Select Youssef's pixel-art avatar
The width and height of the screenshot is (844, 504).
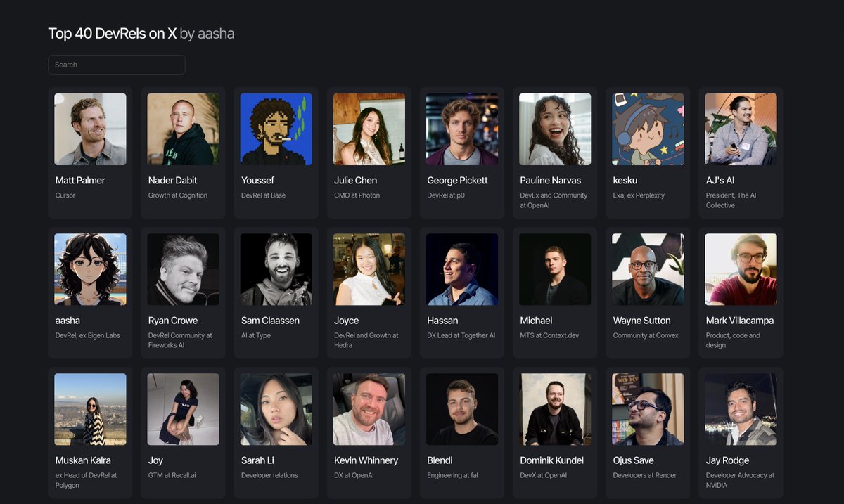coord(276,129)
